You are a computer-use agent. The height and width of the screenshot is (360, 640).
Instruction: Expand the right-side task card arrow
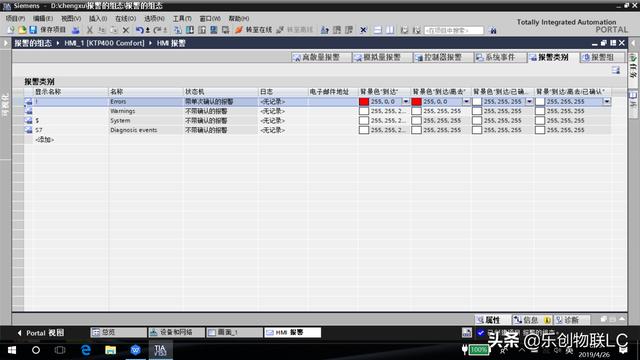(633, 43)
